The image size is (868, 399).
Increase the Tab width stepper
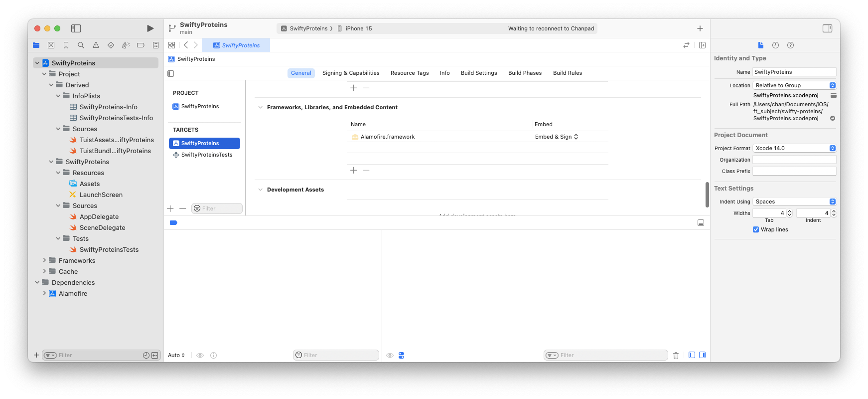[789, 211]
